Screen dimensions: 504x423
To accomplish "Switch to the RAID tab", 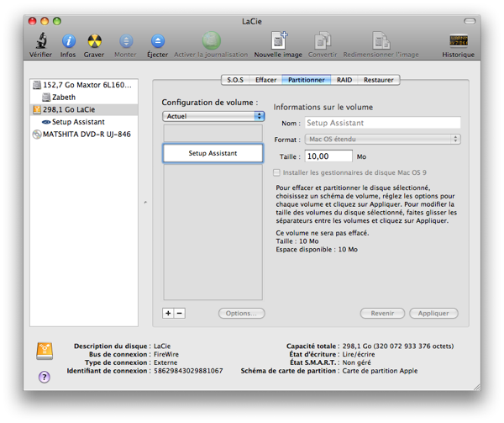I will point(344,80).
